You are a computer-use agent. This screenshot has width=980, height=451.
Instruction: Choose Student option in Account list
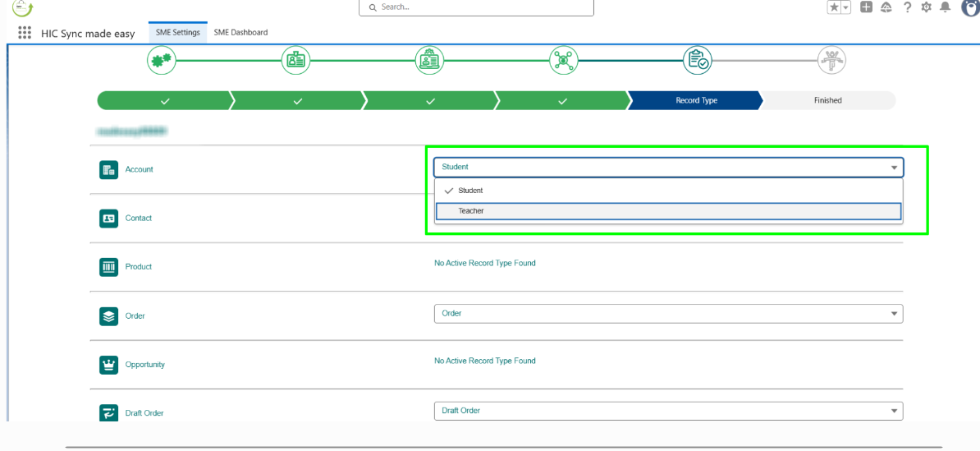click(669, 190)
